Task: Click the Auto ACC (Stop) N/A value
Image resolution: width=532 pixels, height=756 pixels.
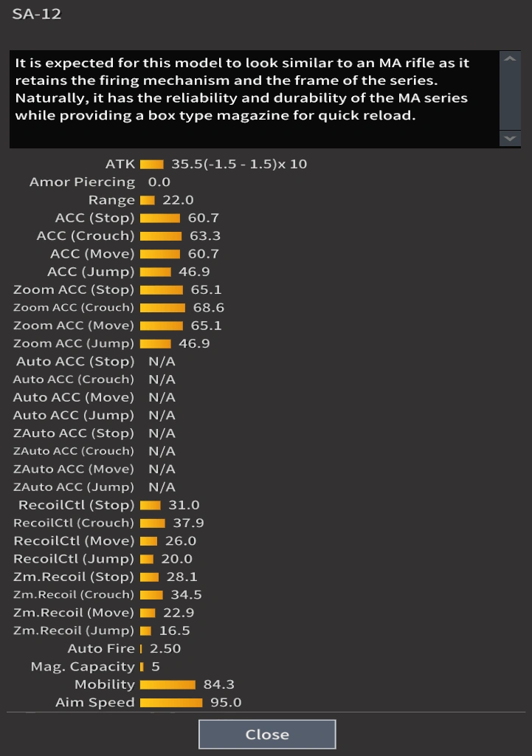Action: coord(162,362)
